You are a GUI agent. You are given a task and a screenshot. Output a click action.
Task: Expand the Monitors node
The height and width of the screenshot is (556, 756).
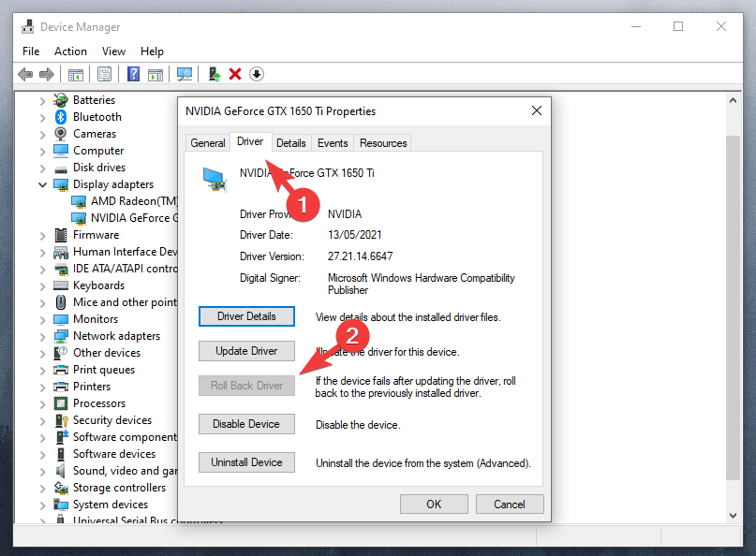point(42,320)
